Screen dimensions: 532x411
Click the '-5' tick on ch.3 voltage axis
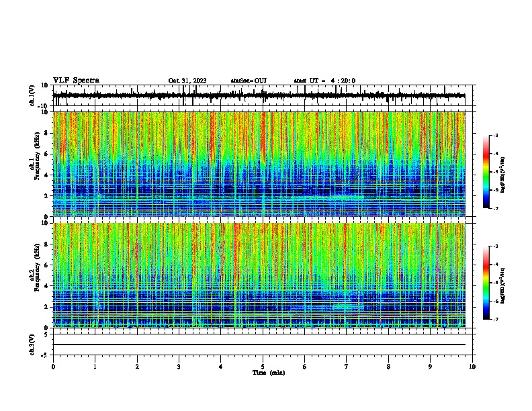pos(45,355)
